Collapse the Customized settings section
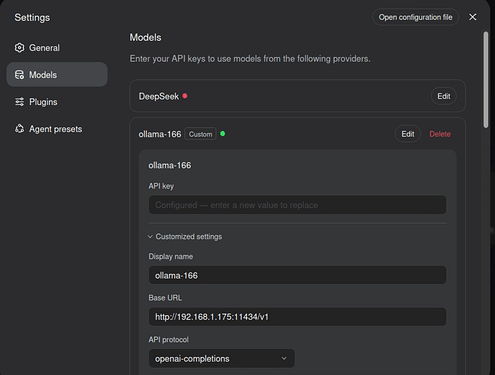The height and width of the screenshot is (375, 495). [185, 236]
